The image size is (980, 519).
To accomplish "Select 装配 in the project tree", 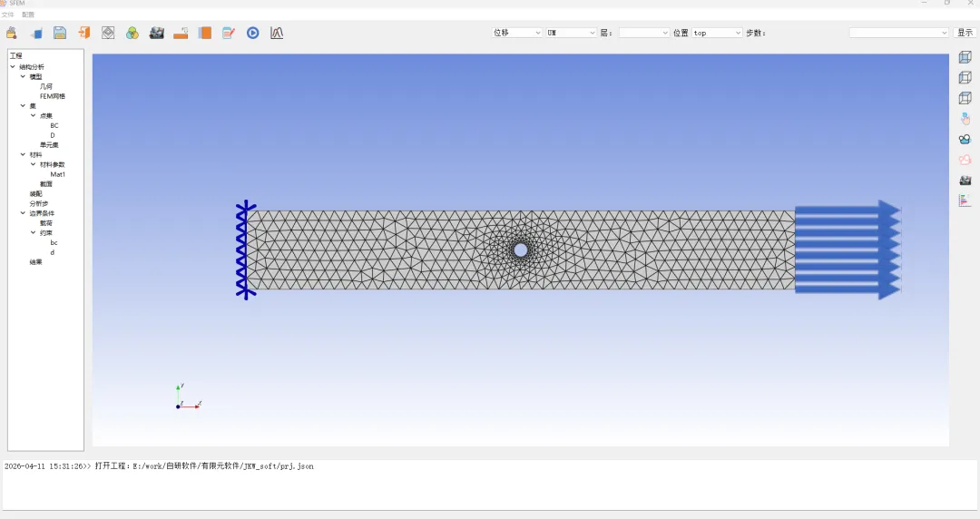I will click(35, 194).
